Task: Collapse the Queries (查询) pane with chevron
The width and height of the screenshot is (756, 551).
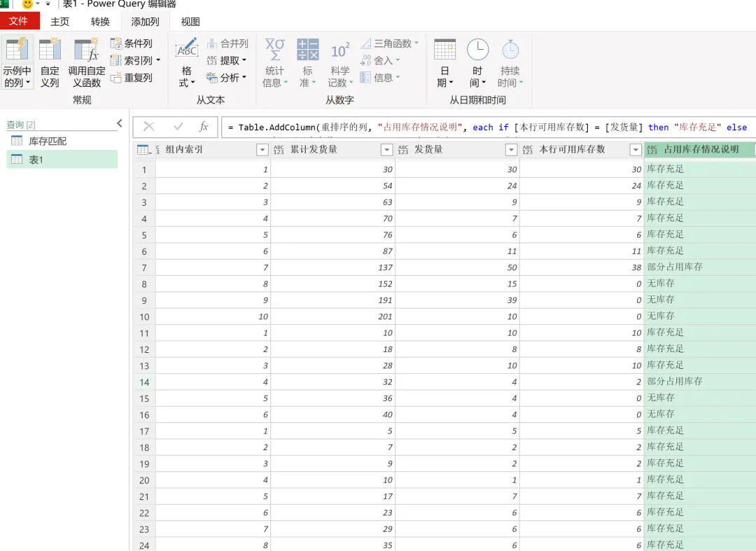Action: [120, 123]
